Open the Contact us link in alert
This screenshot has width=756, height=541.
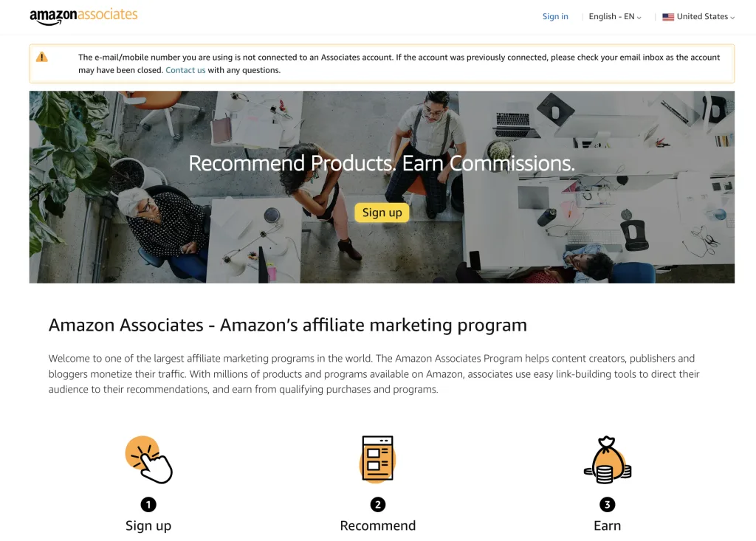tap(185, 70)
